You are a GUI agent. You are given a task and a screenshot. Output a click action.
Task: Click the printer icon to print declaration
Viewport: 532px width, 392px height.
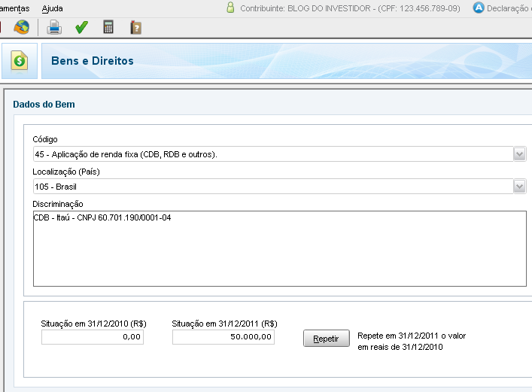tap(54, 27)
